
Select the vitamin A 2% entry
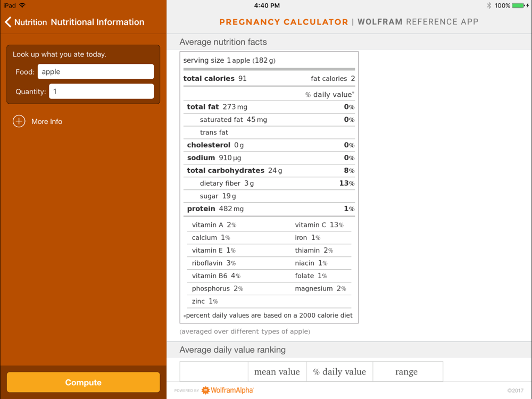pyautogui.click(x=214, y=225)
